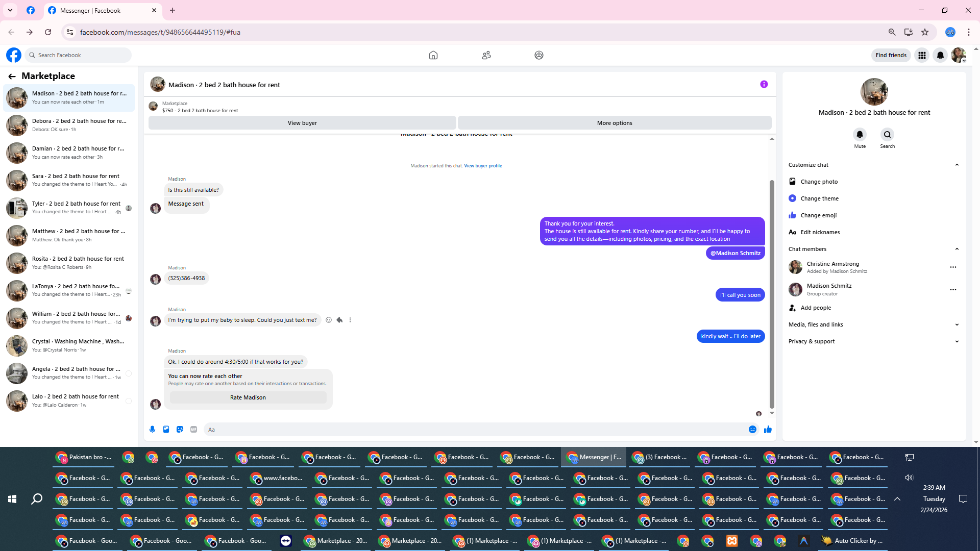
Task: Expand Media, files and links section
Action: click(x=957, y=324)
